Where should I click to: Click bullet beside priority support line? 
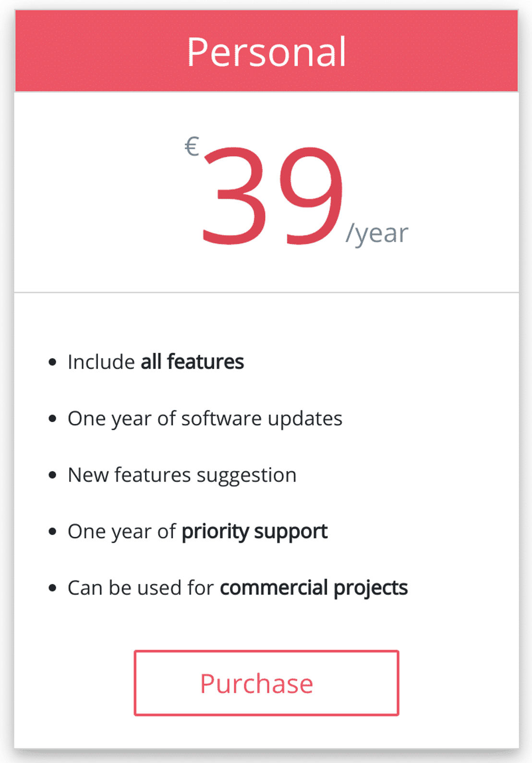pyautogui.click(x=53, y=532)
